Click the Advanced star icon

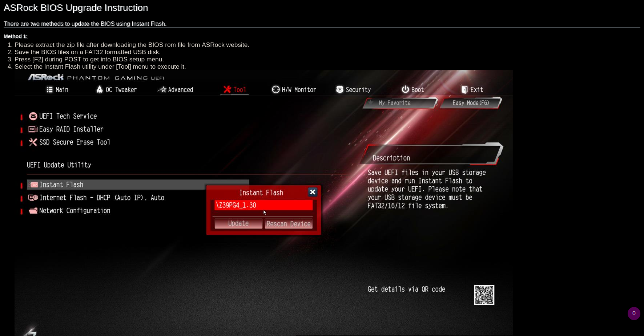(x=162, y=89)
